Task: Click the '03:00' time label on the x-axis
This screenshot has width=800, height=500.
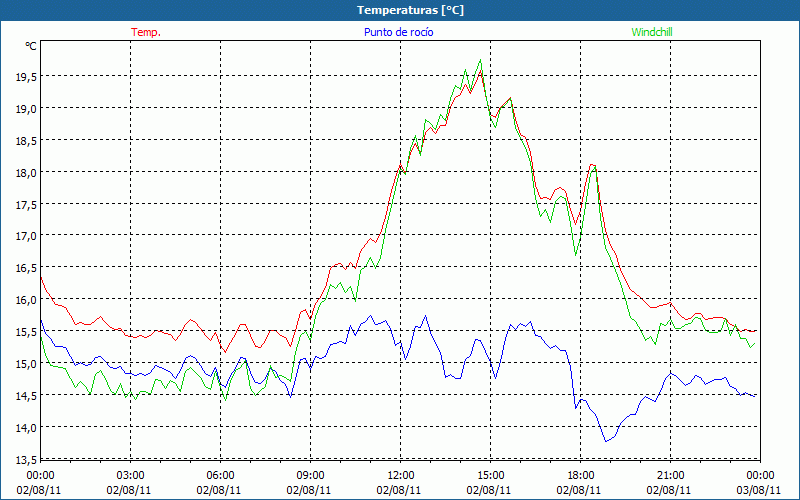Action: pyautogui.click(x=130, y=476)
